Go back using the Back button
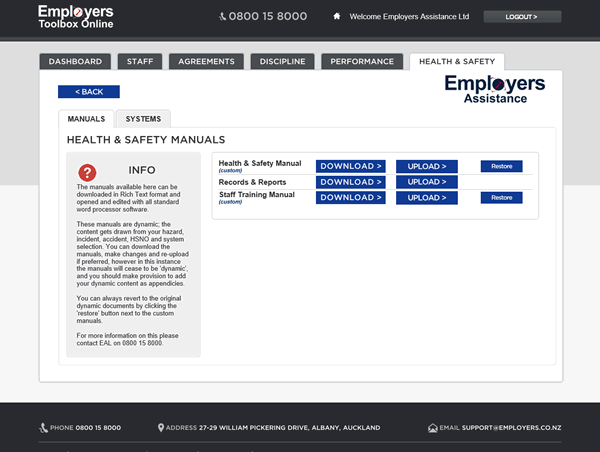Viewport: 600px width, 452px height. pos(89,92)
